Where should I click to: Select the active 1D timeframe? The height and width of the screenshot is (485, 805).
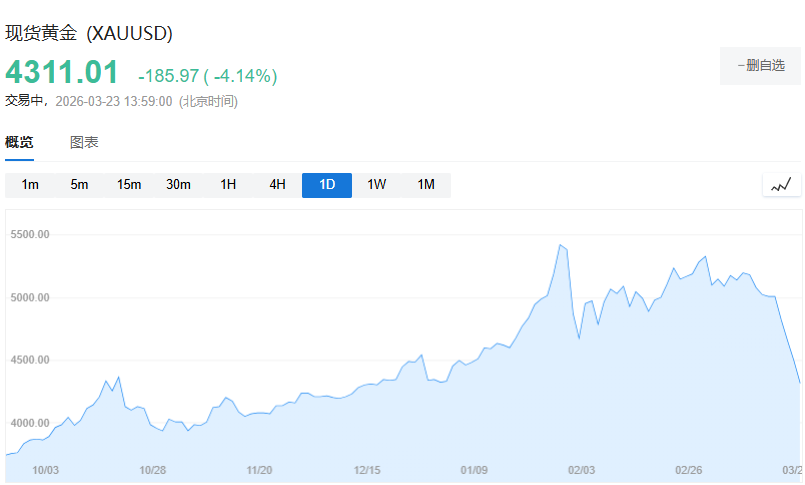(x=327, y=185)
